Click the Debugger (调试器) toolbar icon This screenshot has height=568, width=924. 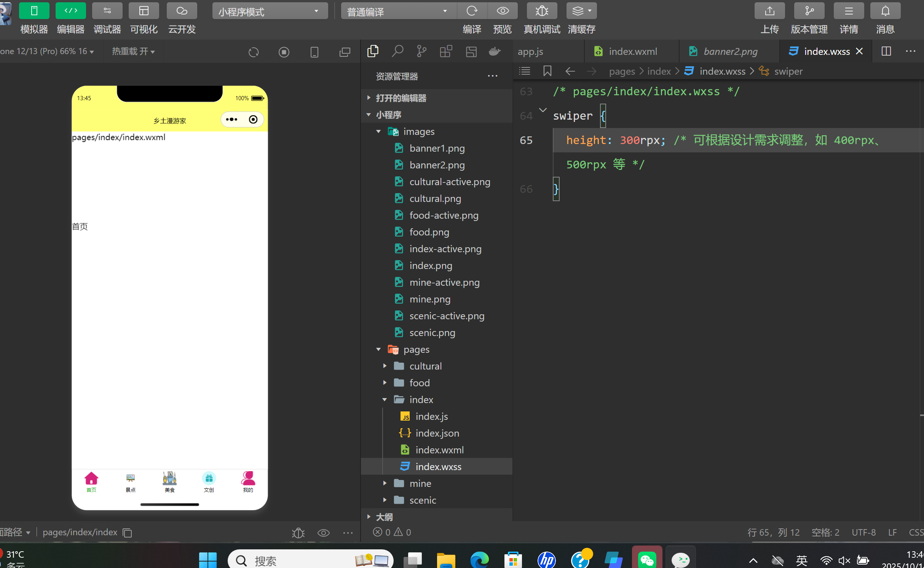[107, 11]
